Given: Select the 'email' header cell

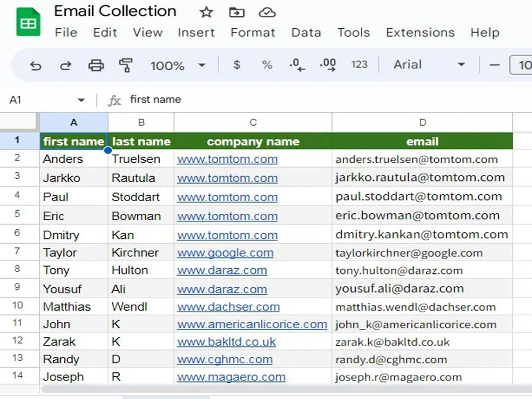Looking at the screenshot, I should tap(422, 141).
